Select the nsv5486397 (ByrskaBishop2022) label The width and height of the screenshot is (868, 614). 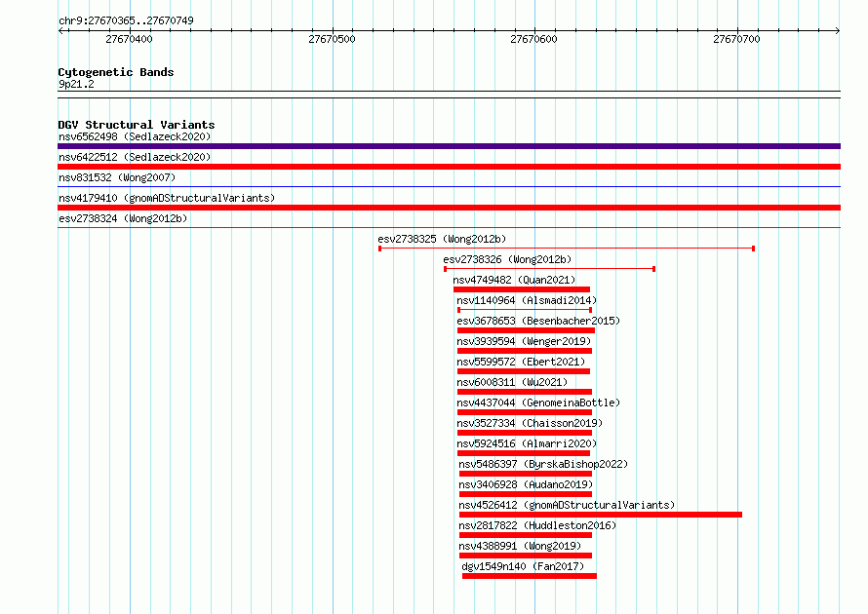[543, 464]
